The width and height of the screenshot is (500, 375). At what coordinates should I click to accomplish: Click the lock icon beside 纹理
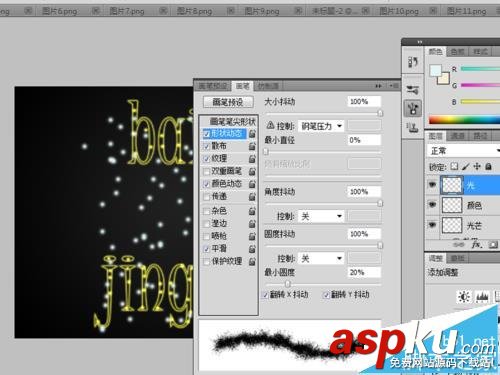[252, 159]
